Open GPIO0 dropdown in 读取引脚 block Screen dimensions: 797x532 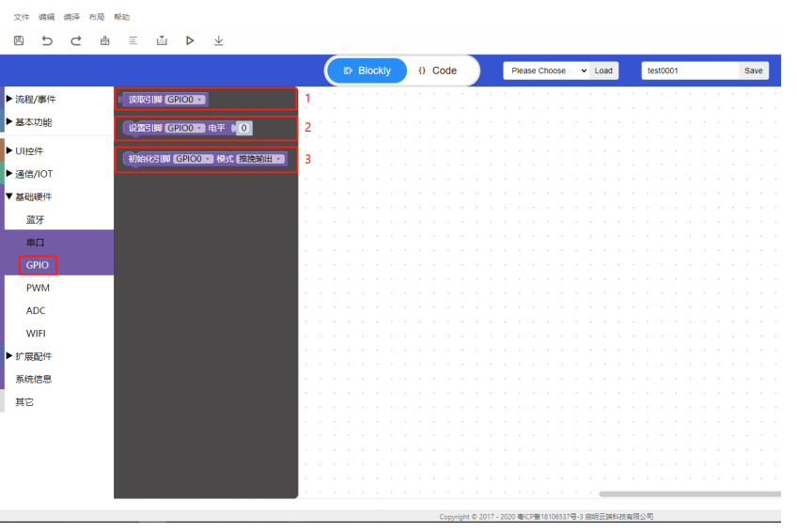point(185,100)
